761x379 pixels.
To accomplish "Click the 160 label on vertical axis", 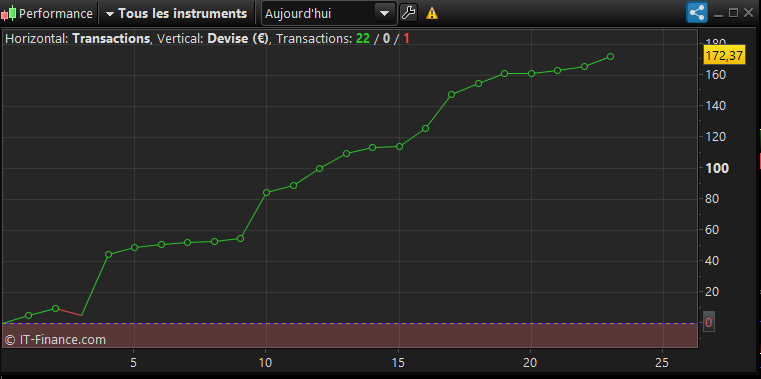I will [716, 75].
